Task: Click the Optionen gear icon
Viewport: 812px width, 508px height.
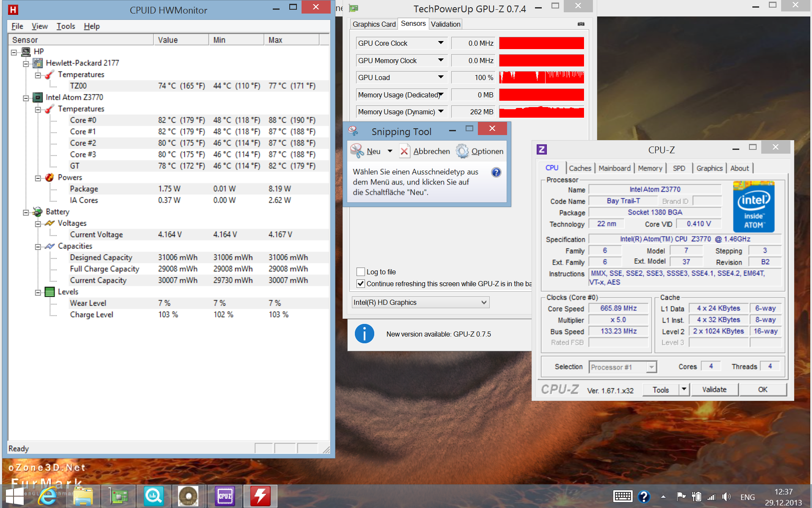Action: [x=462, y=151]
